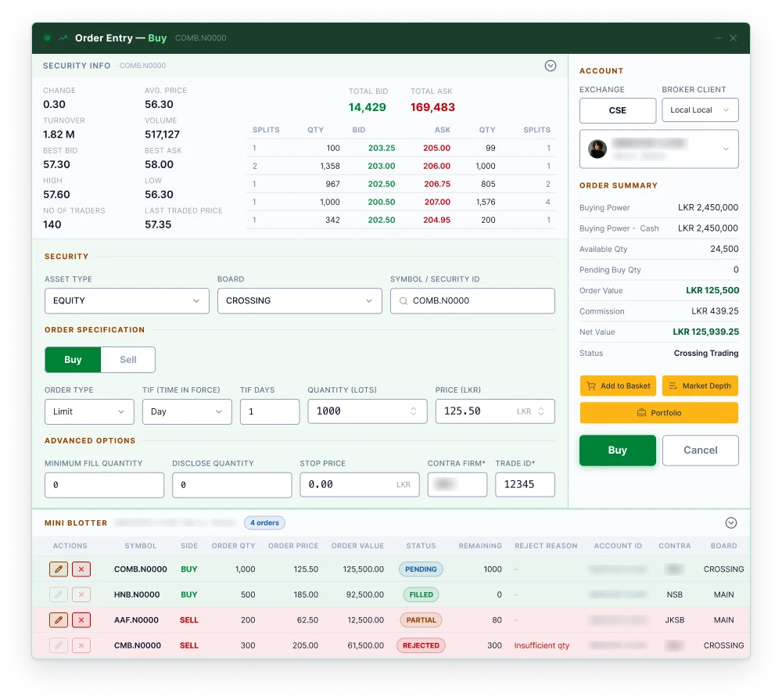782x700 pixels.
Task: Click the Insufficient qty reject reason
Action: pyautogui.click(x=542, y=645)
